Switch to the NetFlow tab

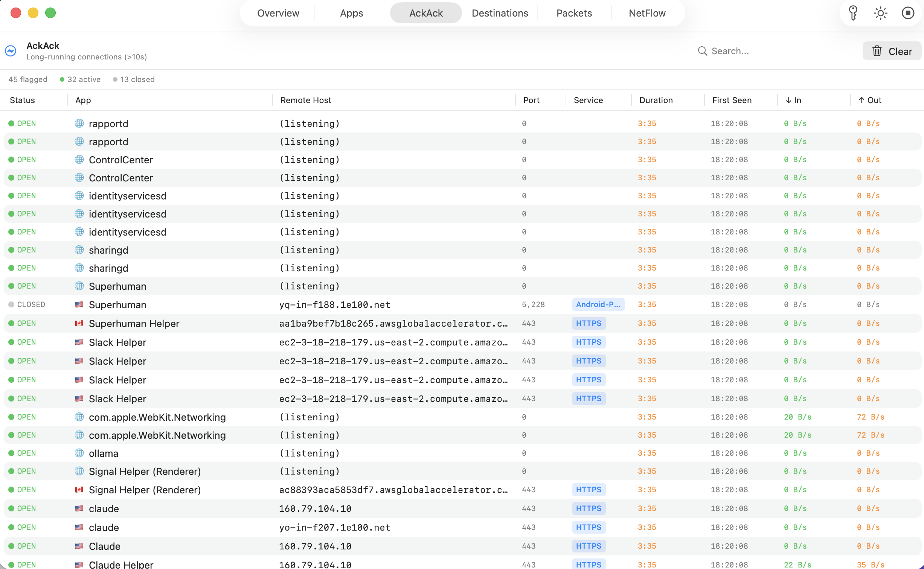click(x=647, y=13)
